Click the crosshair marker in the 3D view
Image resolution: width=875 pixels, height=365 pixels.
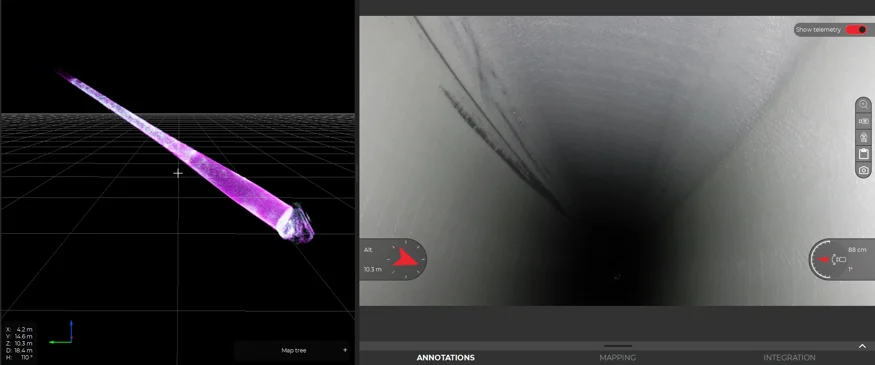pos(178,174)
